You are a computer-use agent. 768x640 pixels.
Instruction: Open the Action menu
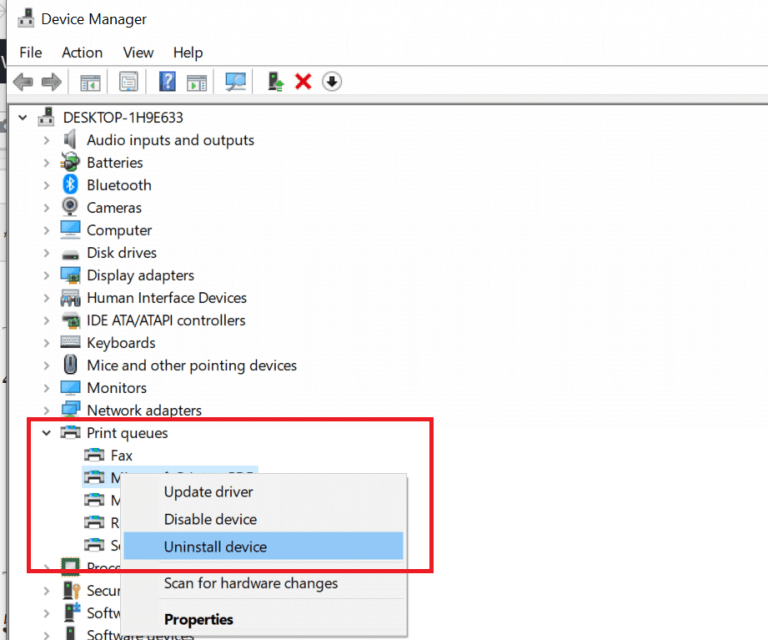pos(82,52)
